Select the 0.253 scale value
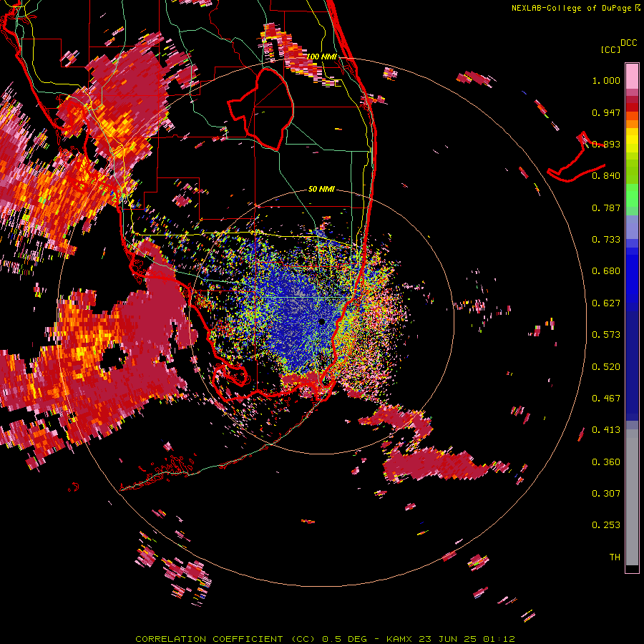Viewport: 644px width, 644px height. click(606, 525)
